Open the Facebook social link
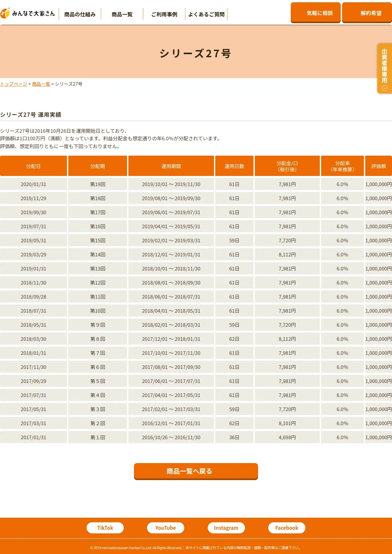 [286, 528]
